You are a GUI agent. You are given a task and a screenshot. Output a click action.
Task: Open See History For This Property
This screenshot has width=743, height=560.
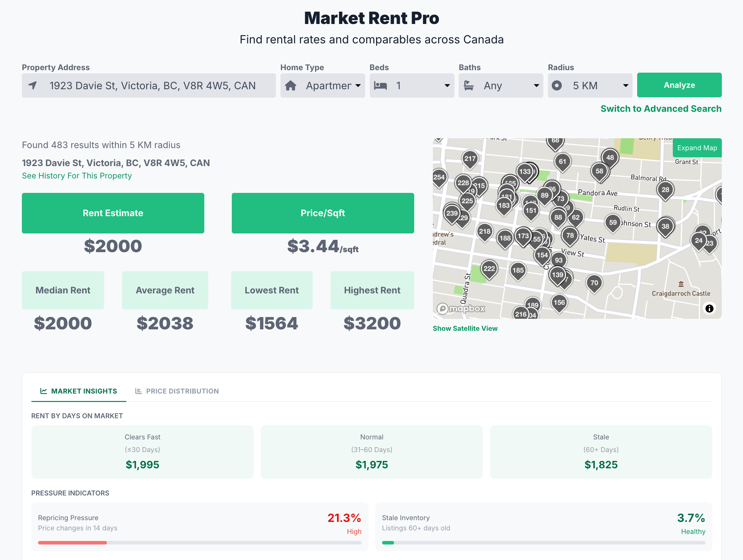(77, 176)
